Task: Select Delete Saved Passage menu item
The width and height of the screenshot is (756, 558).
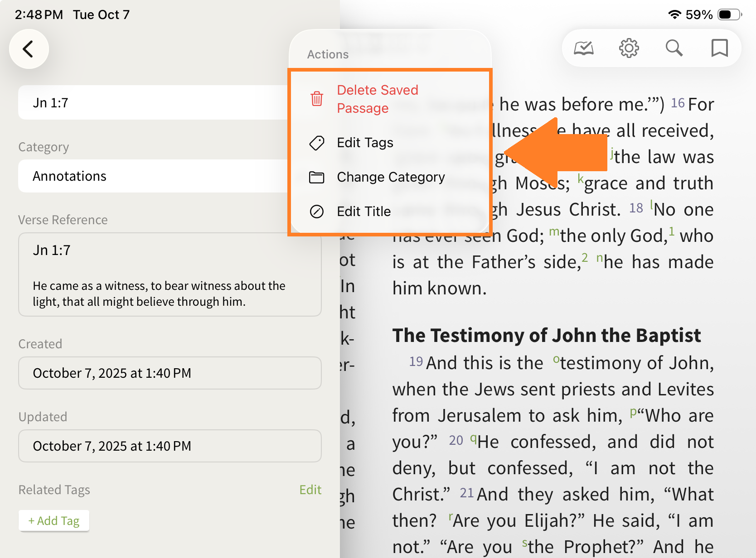Action: pyautogui.click(x=377, y=99)
